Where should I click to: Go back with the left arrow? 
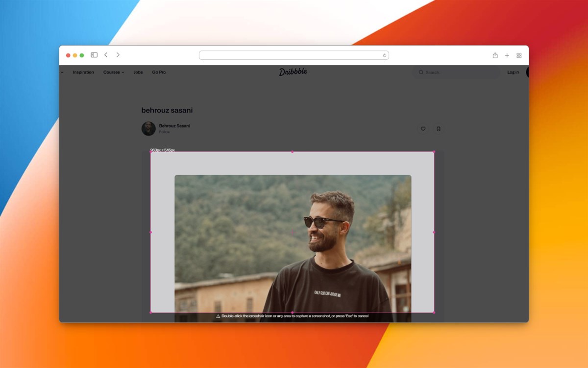pos(106,55)
